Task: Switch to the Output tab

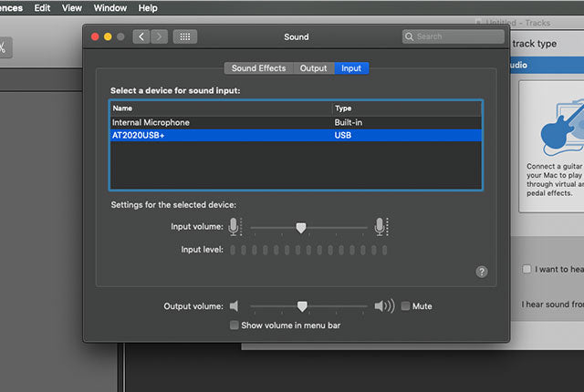Action: [x=313, y=68]
